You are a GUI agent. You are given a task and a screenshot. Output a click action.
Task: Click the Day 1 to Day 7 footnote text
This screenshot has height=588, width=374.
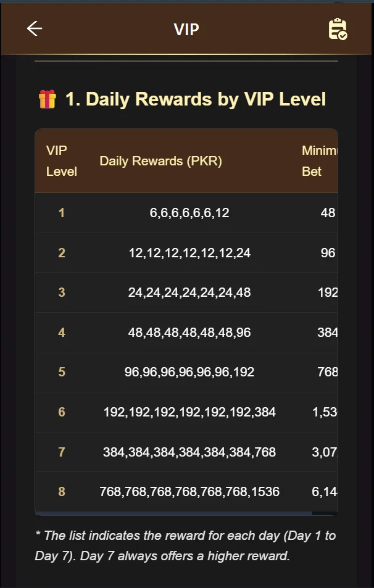(x=185, y=545)
